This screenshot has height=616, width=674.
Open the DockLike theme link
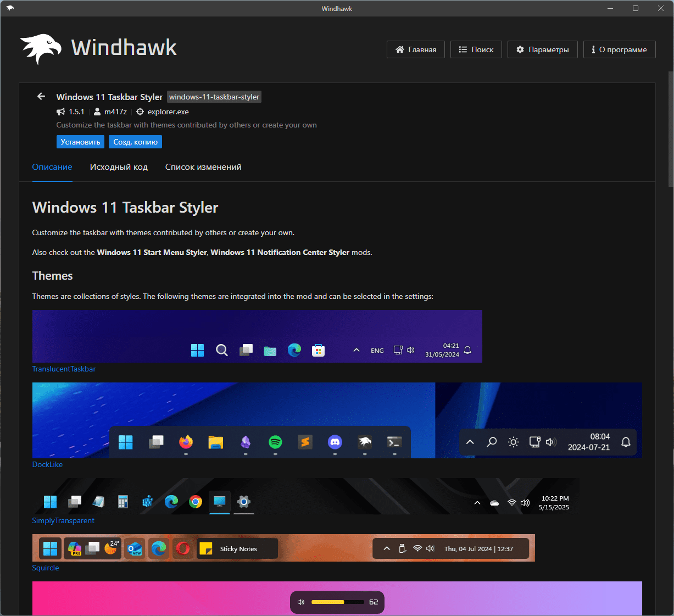(47, 464)
